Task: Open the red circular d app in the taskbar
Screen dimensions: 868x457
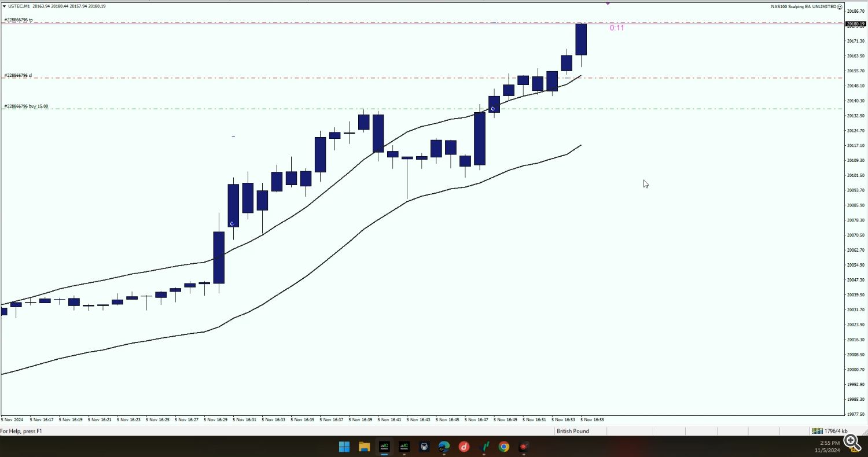Action: tap(464, 447)
